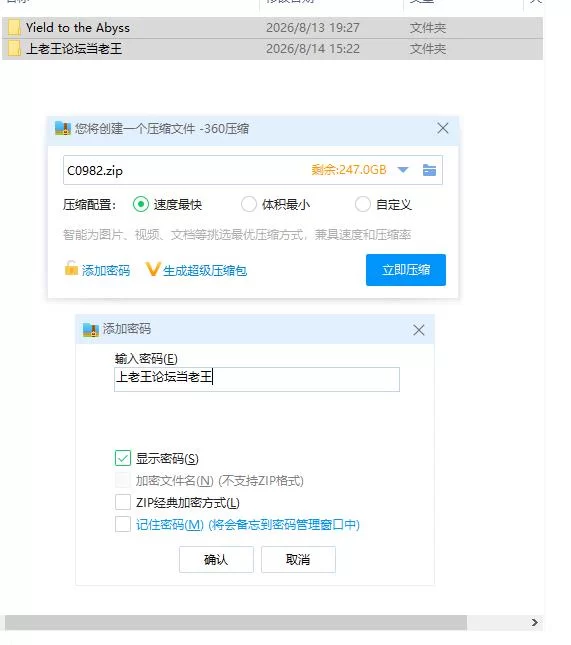Image resolution: width=571 pixels, height=645 pixels.
Task: Click the lock icon for 添加密码
Action: 71,268
